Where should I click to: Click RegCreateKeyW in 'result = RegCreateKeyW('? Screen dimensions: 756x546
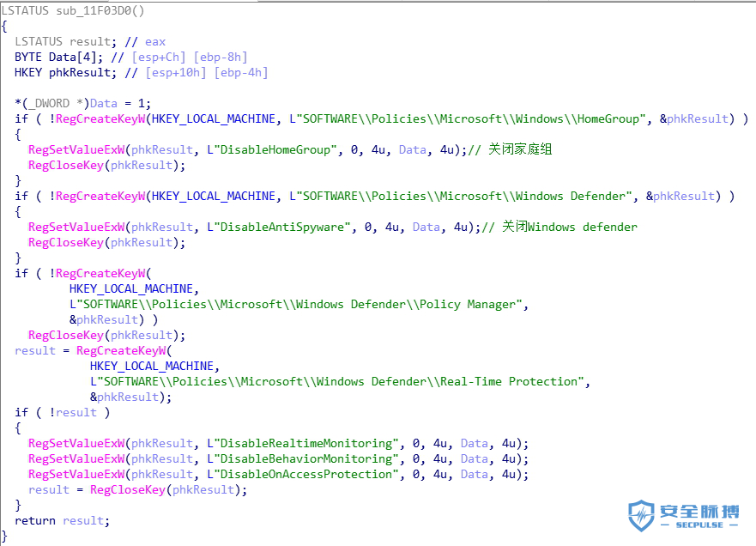[121, 350]
